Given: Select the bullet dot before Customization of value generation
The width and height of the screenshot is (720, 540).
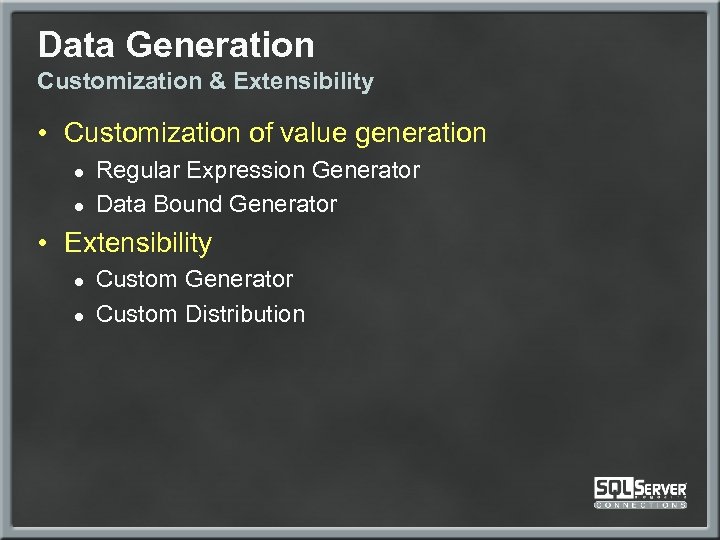Looking at the screenshot, I should [x=46, y=133].
